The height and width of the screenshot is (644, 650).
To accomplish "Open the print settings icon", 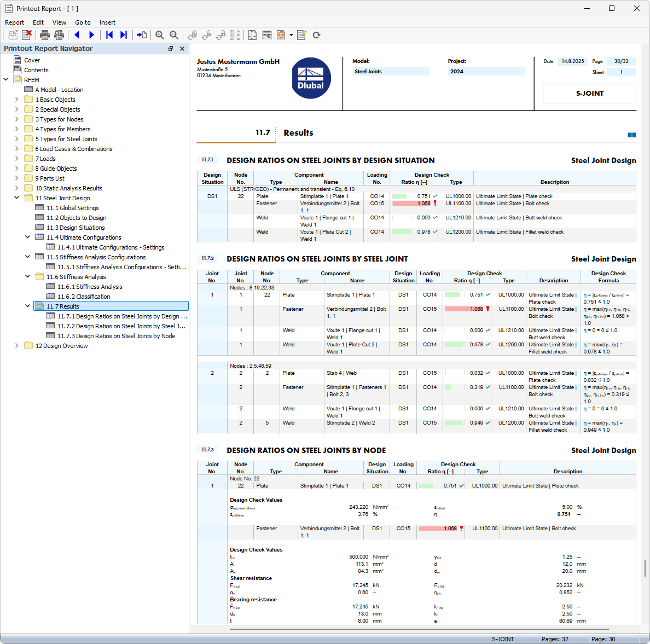I will click(x=59, y=35).
